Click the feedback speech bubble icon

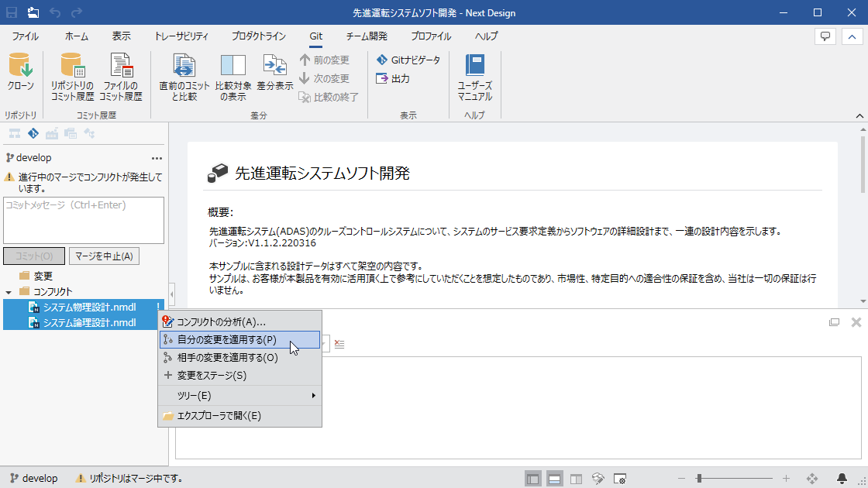825,36
